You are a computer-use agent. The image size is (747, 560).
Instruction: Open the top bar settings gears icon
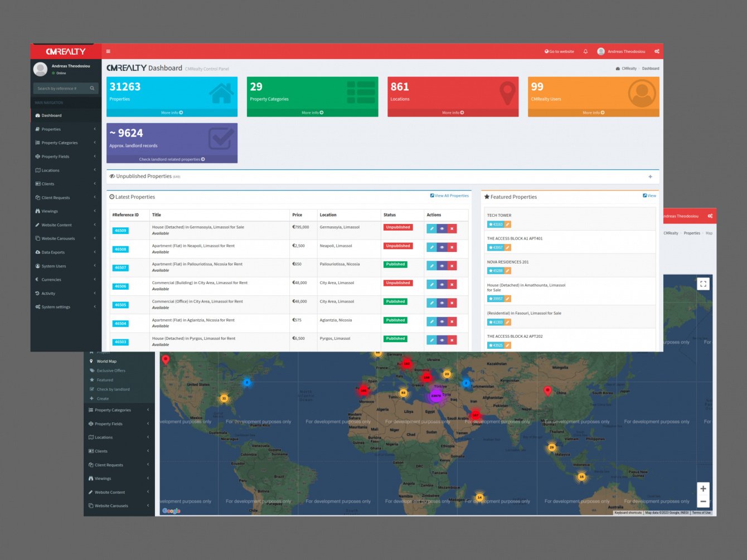pos(657,51)
